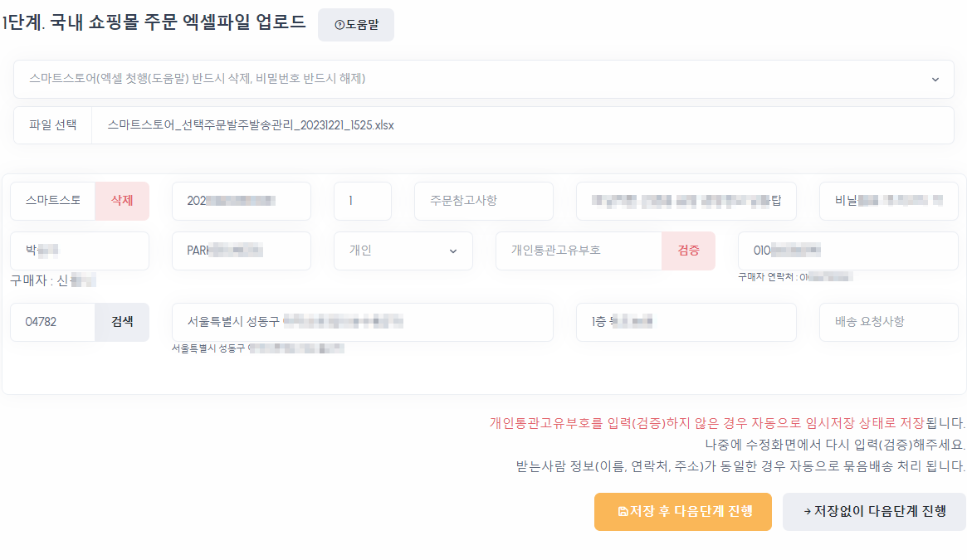Click 검증 to verify the customs code

point(688,251)
